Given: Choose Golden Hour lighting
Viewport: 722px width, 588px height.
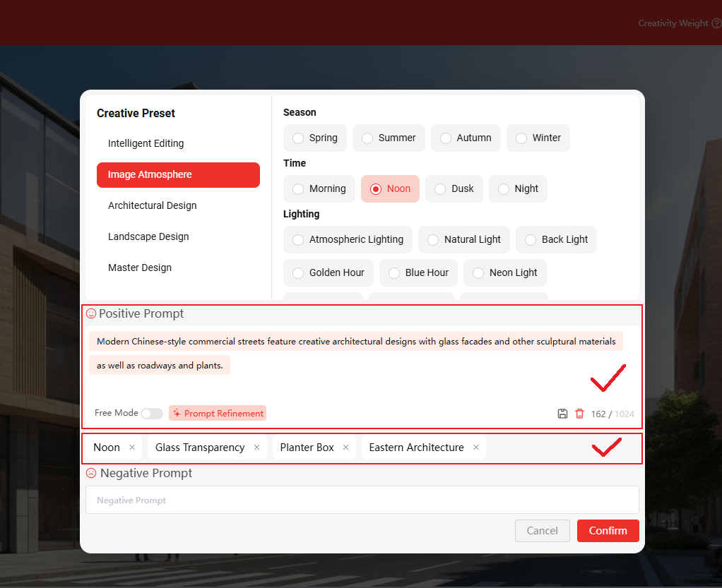Looking at the screenshot, I should (x=299, y=273).
